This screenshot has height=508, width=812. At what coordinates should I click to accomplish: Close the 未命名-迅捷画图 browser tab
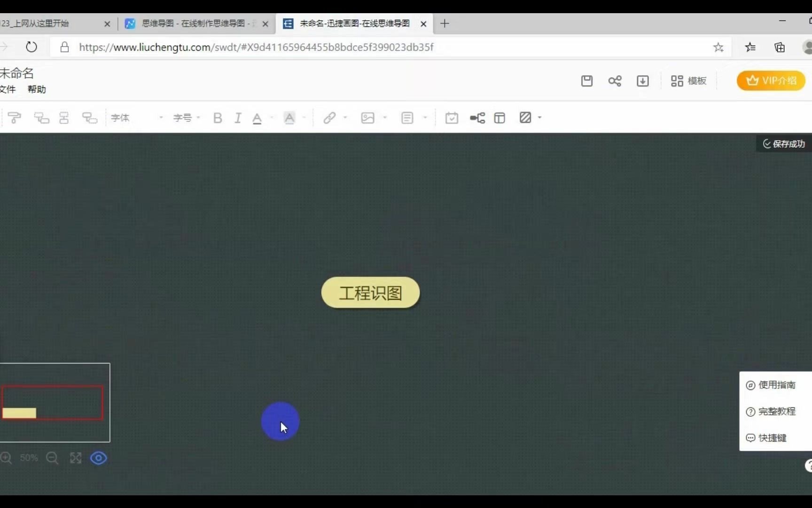coord(423,24)
